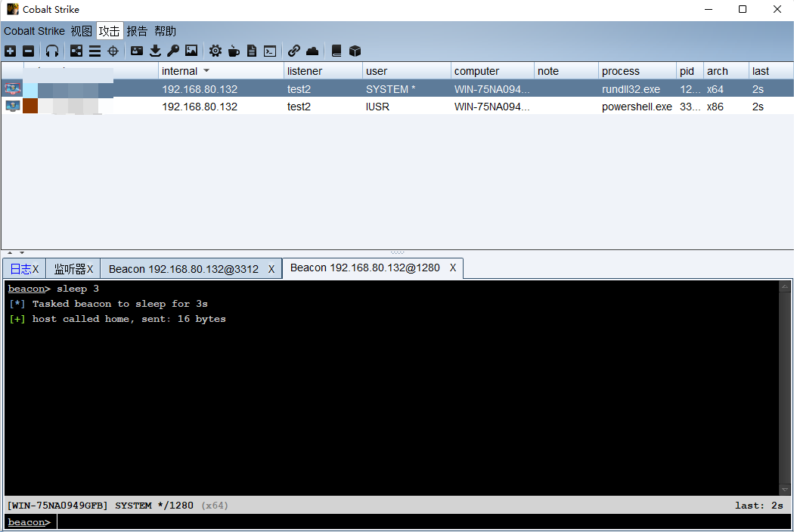
Task: Click the cloud icon to manage web server
Action: point(312,51)
